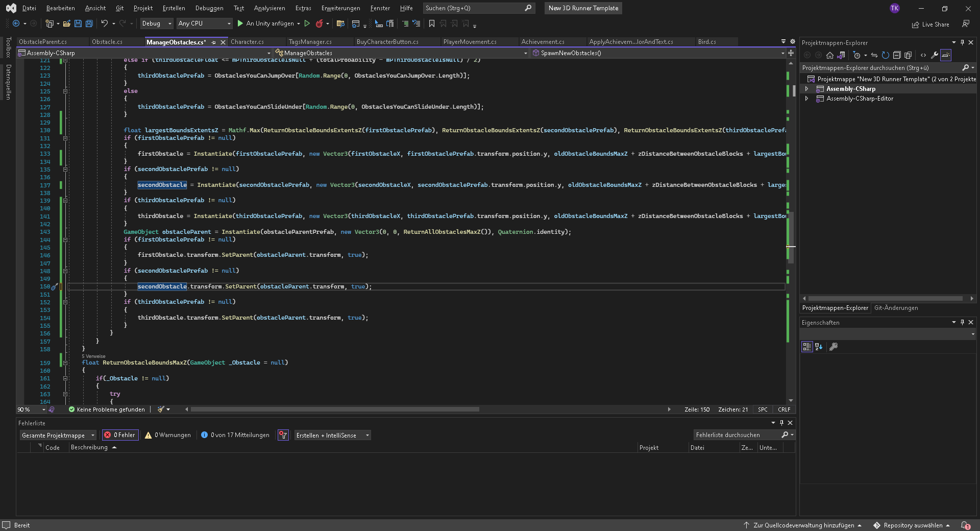Open the Debuggen menu
Image resolution: width=980 pixels, height=531 pixels.
click(209, 8)
